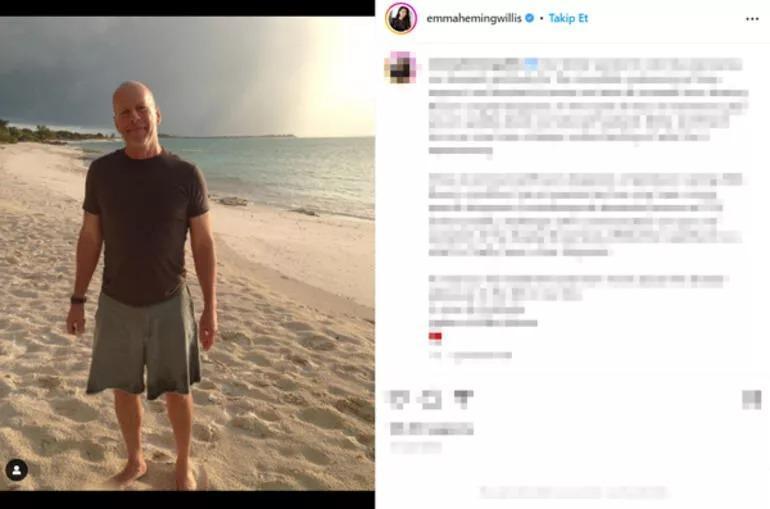The height and width of the screenshot is (509, 770).
Task: Click the blurred username starting the caption
Action: pyautogui.click(x=473, y=64)
